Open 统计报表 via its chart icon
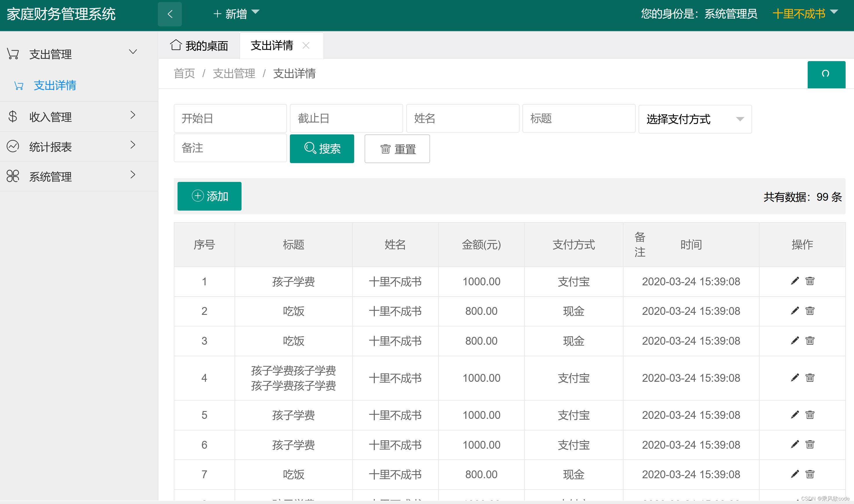The width and height of the screenshot is (854, 504). point(13,146)
